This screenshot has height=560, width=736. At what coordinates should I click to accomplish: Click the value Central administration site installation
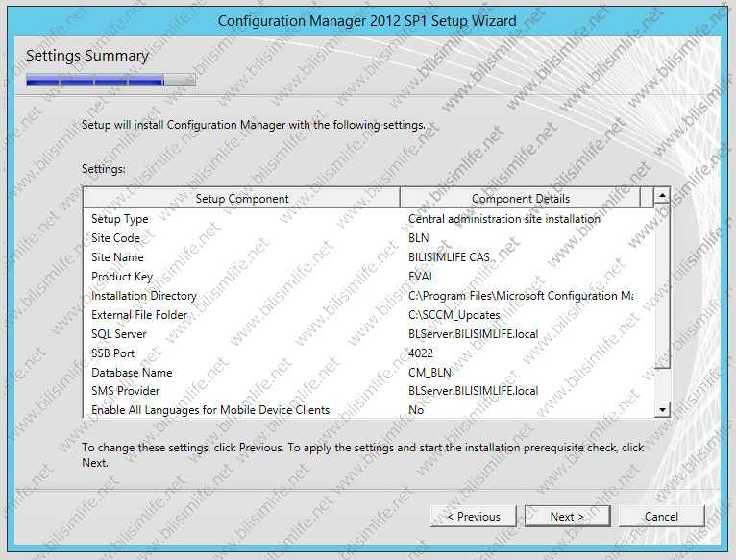[504, 219]
